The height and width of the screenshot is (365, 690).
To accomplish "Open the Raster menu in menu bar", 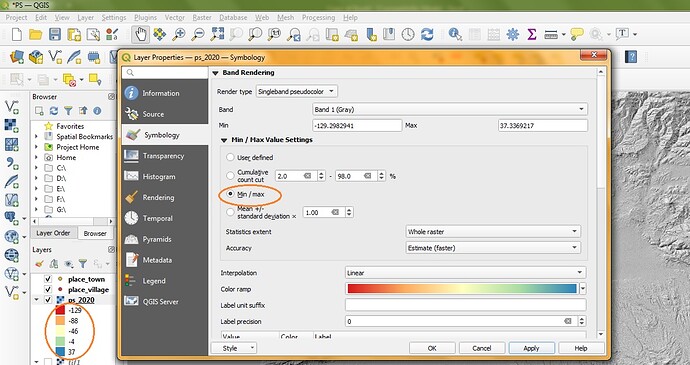I will tap(202, 18).
